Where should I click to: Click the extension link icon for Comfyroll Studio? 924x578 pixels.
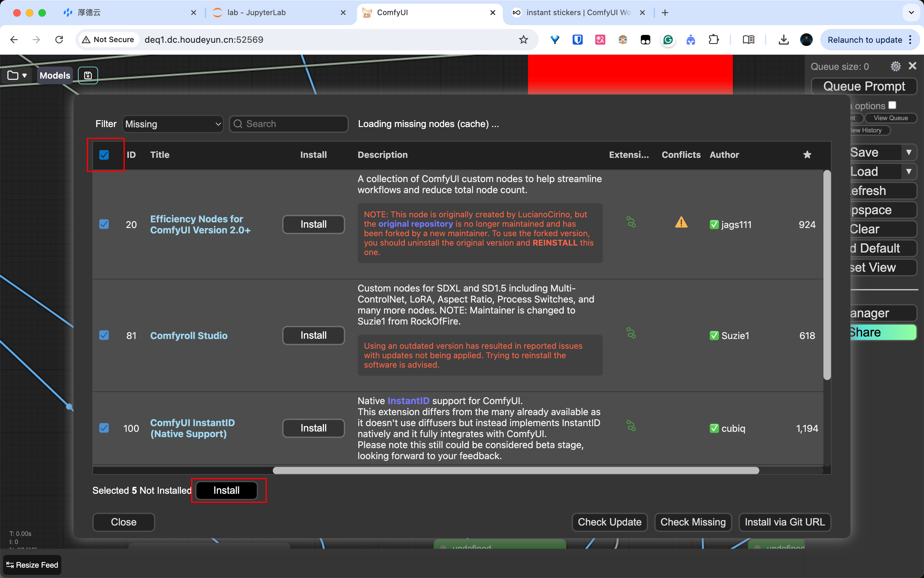[x=631, y=333]
